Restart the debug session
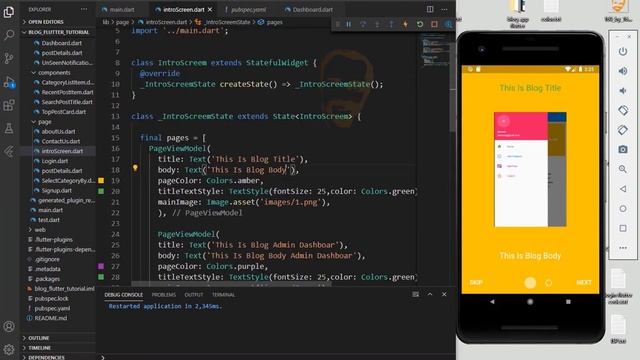 click(420, 24)
